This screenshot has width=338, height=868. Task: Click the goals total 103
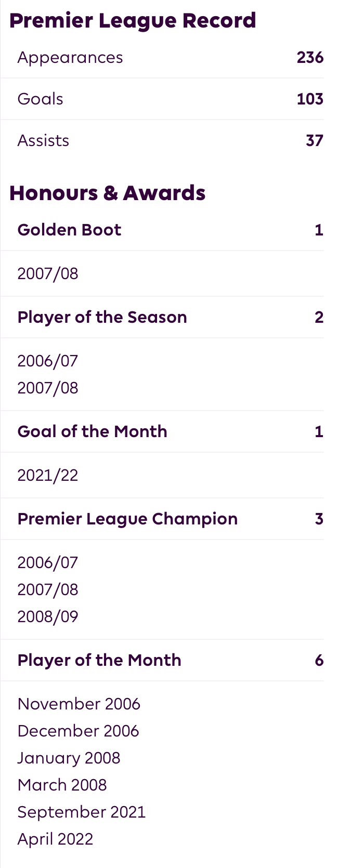[310, 99]
